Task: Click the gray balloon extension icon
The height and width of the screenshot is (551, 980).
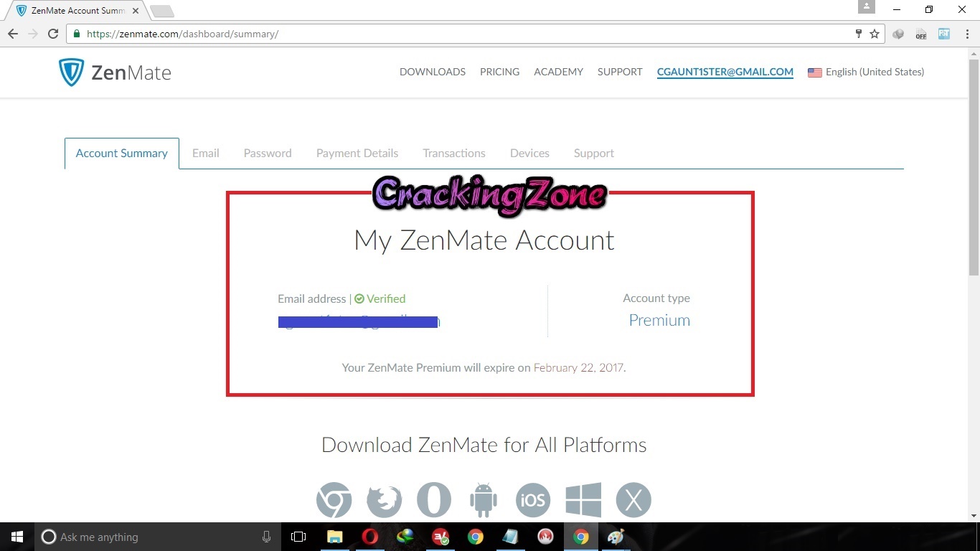Action: (898, 34)
